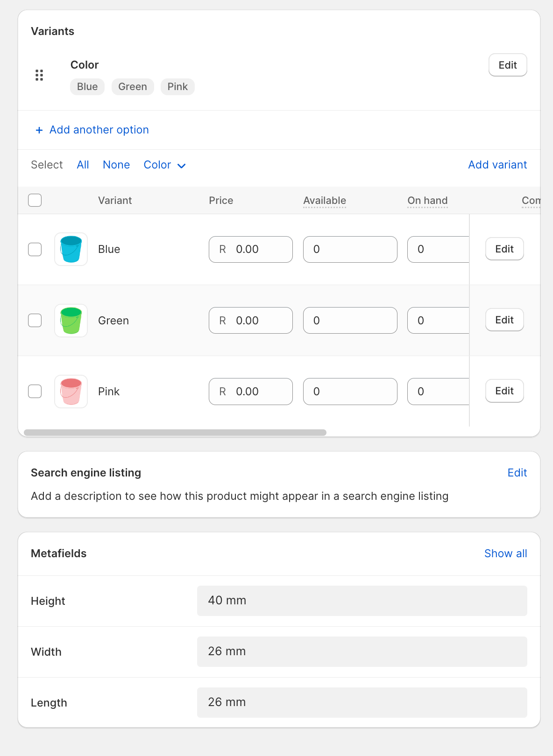This screenshot has height=756, width=553.
Task: Choose None in the Select row
Action: (x=116, y=165)
